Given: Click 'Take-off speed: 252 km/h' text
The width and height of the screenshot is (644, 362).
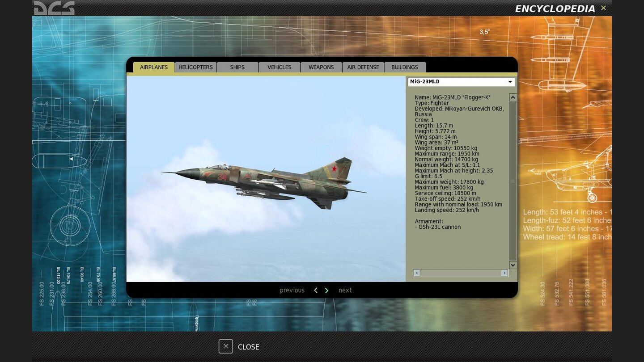Looking at the screenshot, I should (448, 199).
